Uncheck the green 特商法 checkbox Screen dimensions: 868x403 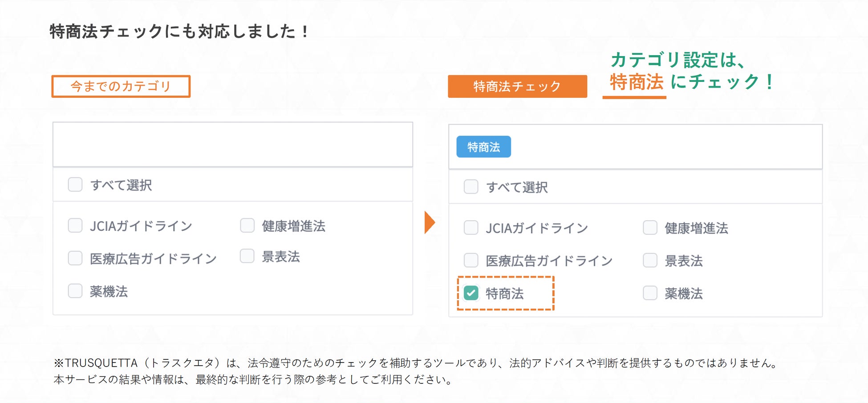point(471,293)
